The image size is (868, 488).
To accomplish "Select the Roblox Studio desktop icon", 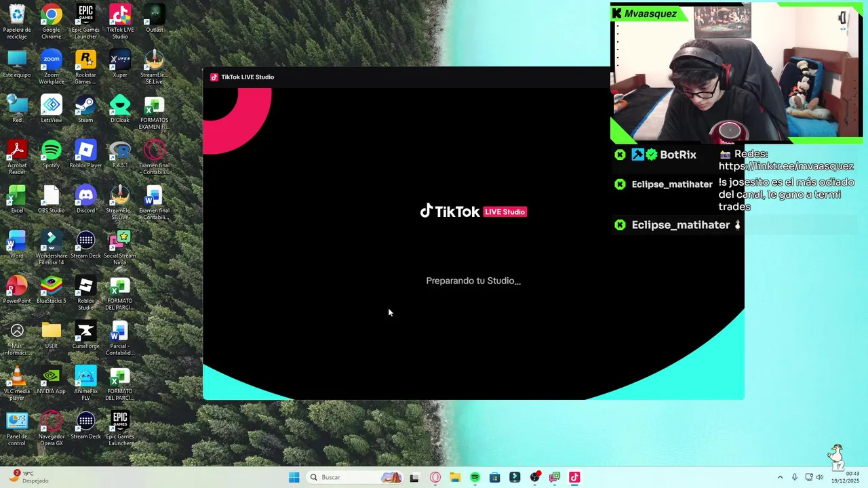I will tap(85, 293).
